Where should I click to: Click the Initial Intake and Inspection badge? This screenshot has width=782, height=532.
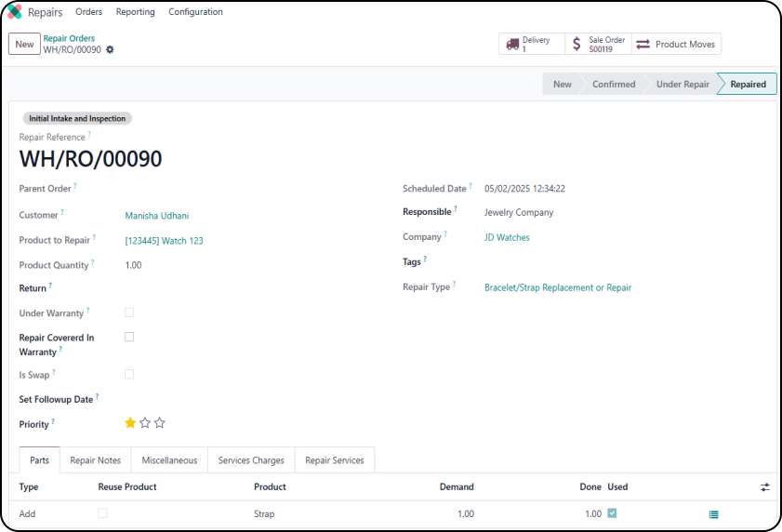tap(77, 118)
